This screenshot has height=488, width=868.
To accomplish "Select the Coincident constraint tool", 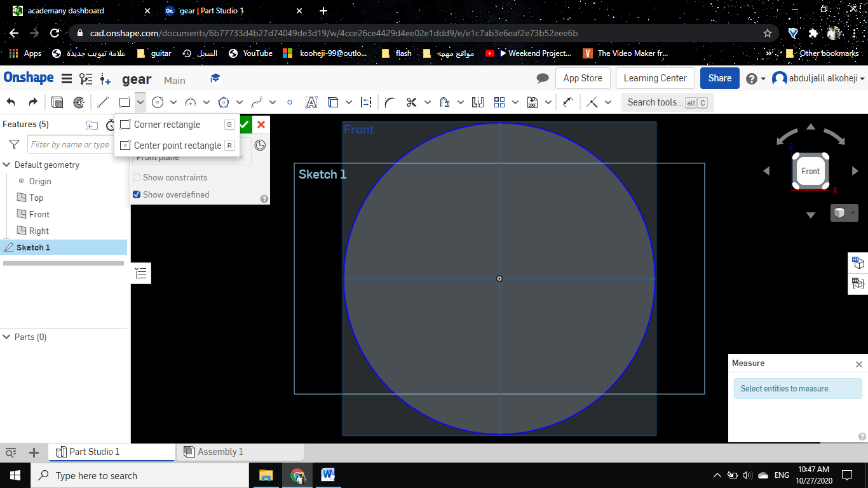I will pyautogui.click(x=592, y=102).
